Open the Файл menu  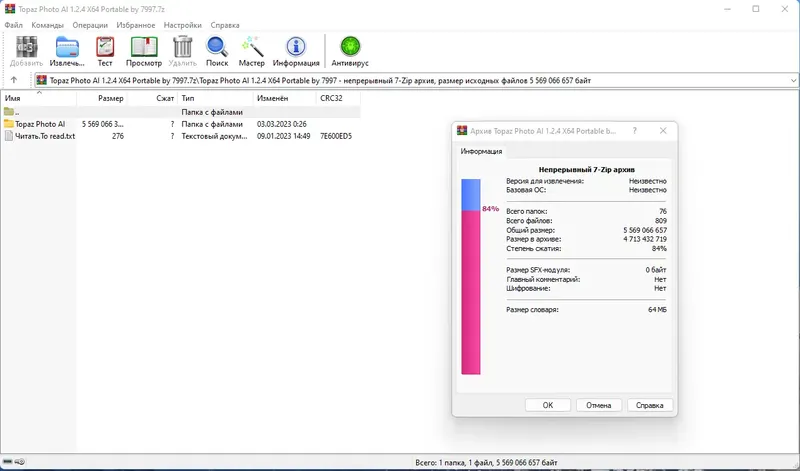pyautogui.click(x=14, y=25)
